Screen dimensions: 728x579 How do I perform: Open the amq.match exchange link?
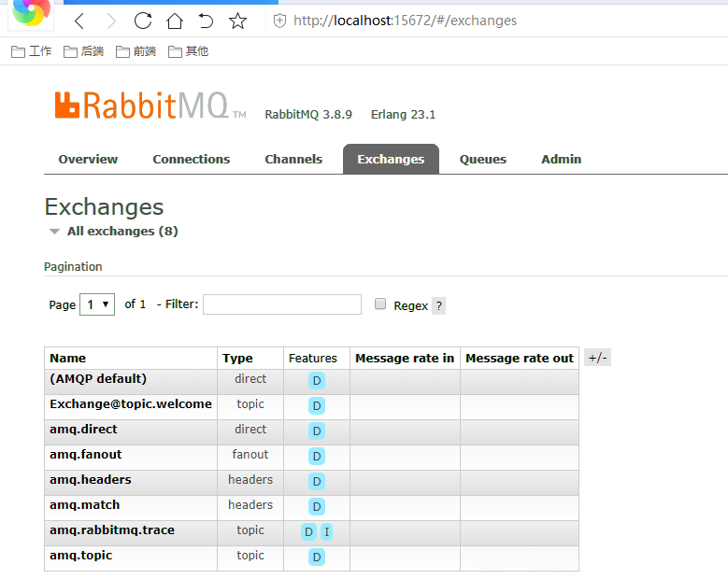point(84,505)
